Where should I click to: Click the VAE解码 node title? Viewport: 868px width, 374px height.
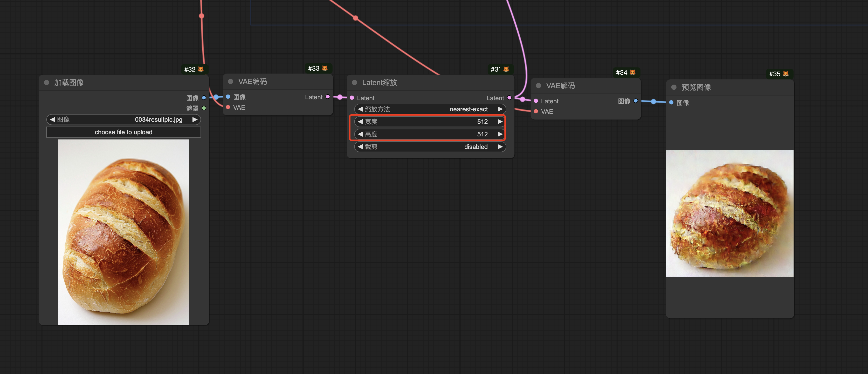coord(560,86)
